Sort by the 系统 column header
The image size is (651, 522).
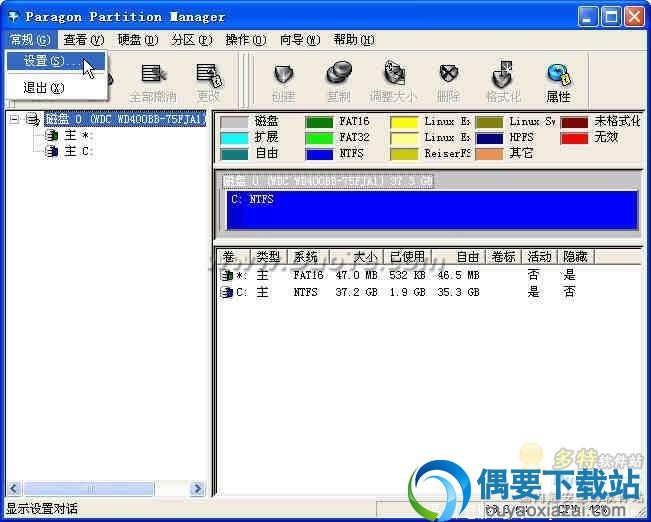click(x=308, y=257)
